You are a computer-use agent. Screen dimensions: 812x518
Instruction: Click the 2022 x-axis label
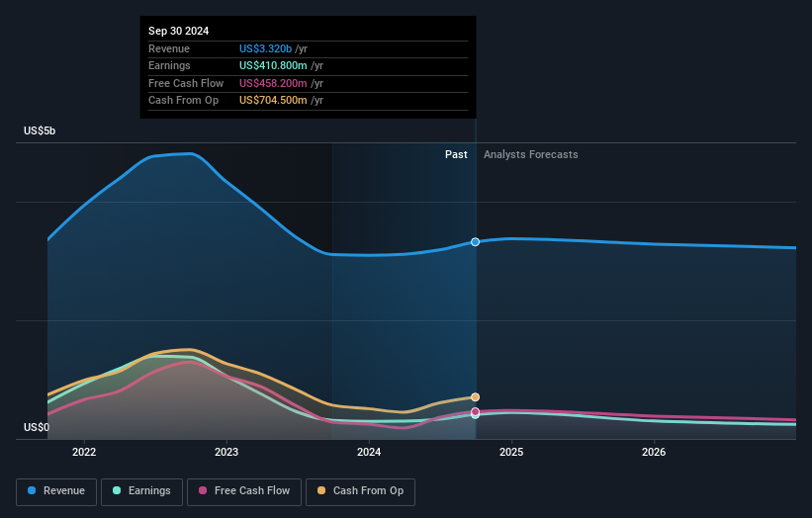point(84,452)
